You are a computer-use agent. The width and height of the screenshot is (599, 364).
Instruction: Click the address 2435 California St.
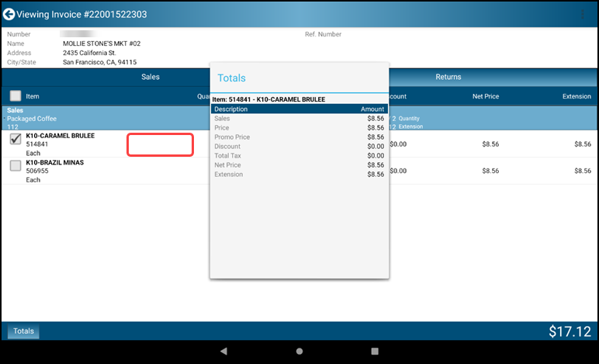[x=89, y=53]
